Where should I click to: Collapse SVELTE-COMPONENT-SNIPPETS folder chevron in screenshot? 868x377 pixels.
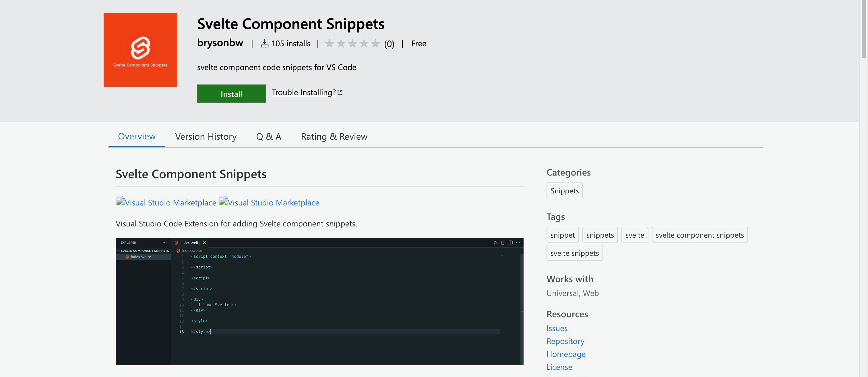pyautogui.click(x=118, y=251)
